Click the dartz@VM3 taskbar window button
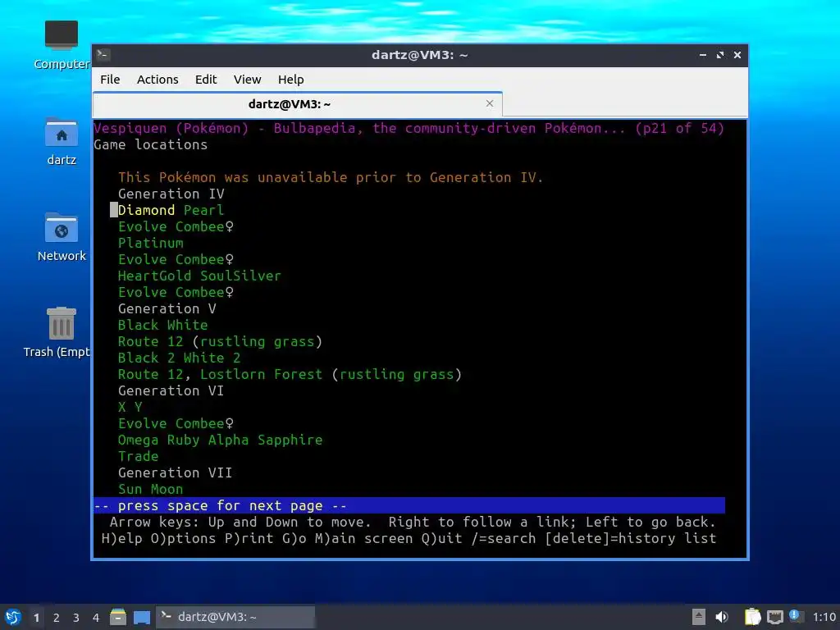The height and width of the screenshot is (630, 840). (x=235, y=617)
